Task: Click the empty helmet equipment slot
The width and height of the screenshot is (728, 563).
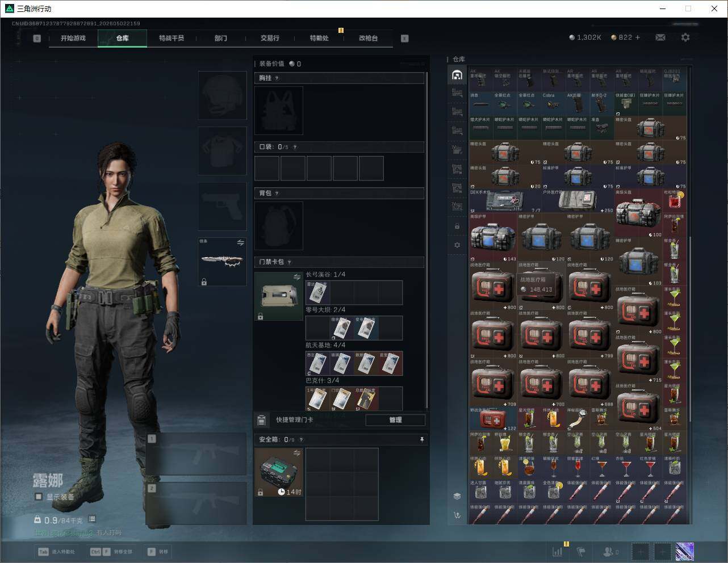Action: [x=222, y=95]
